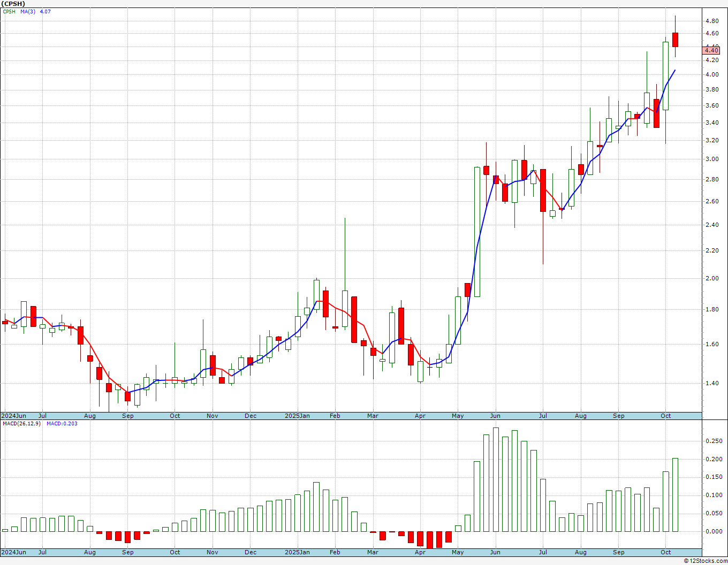Click the 2.60 price axis label

[x=712, y=202]
